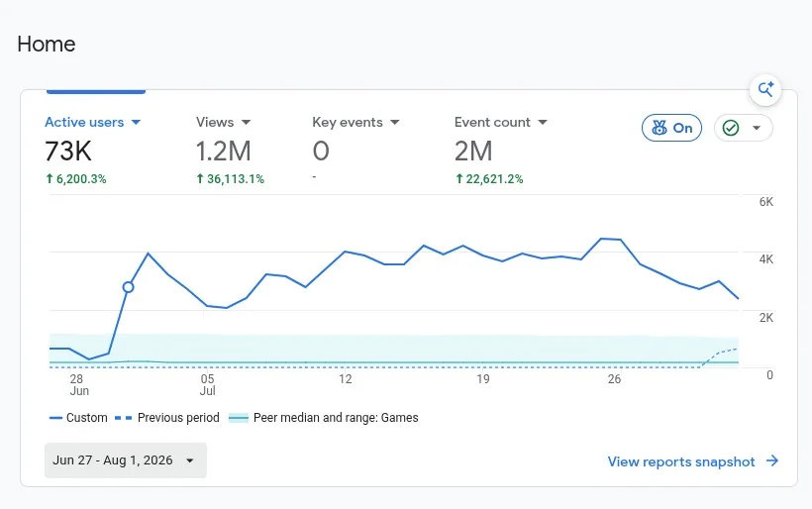Screen dimensions: 812x509
Task: Open the Active users metric dropdown
Action: 93,122
